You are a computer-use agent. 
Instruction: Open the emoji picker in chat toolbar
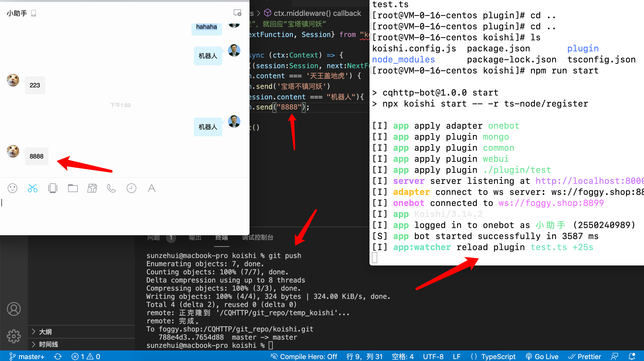point(12,188)
